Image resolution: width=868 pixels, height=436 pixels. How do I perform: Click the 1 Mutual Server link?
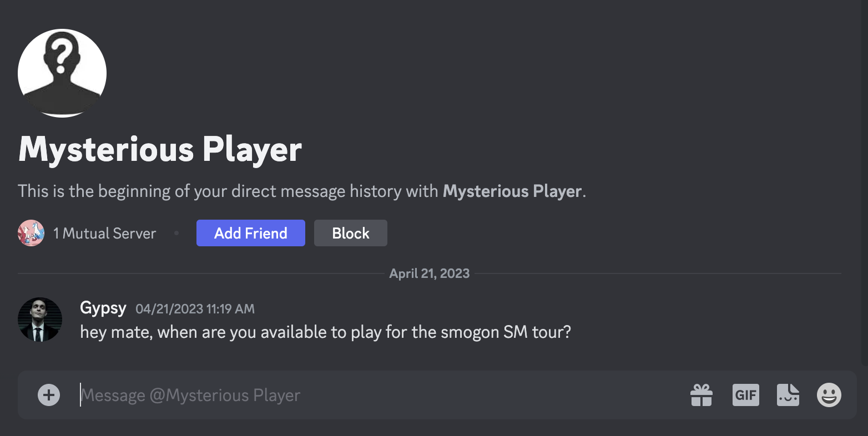click(104, 234)
